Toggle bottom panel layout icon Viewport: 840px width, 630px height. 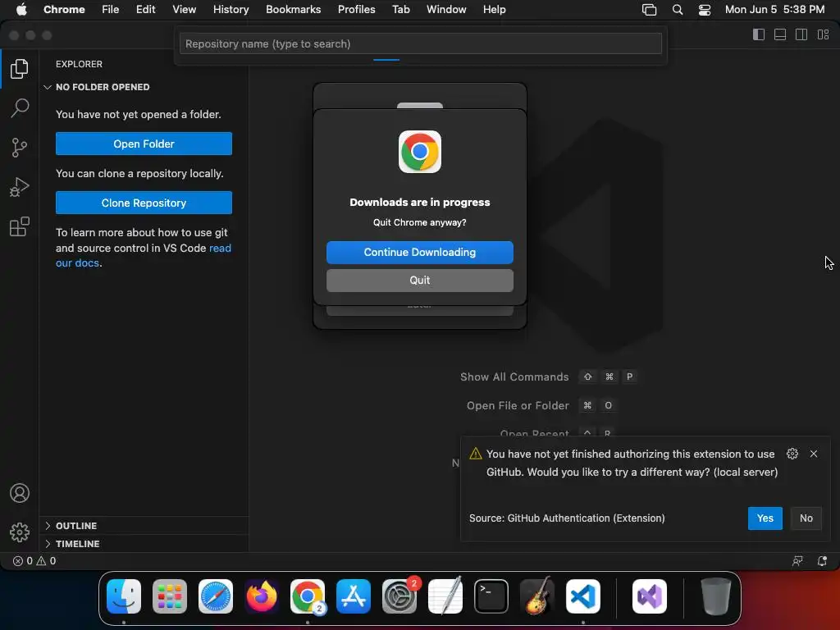780,34
